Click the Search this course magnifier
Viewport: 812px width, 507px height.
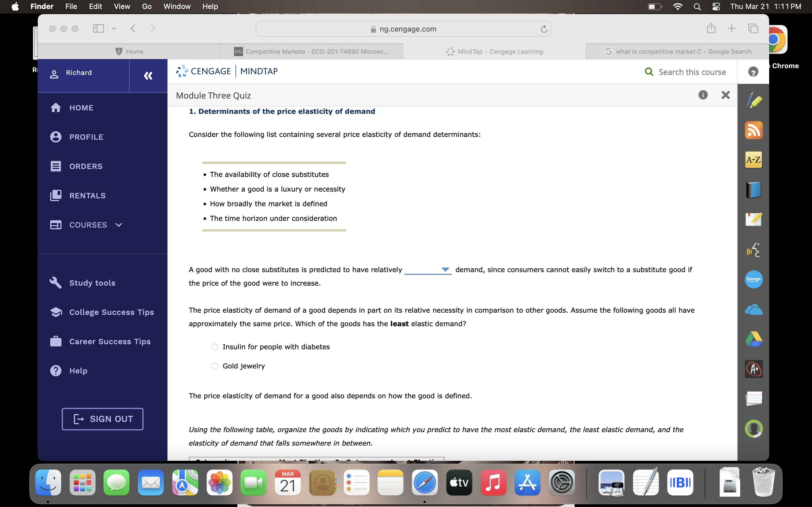650,72
